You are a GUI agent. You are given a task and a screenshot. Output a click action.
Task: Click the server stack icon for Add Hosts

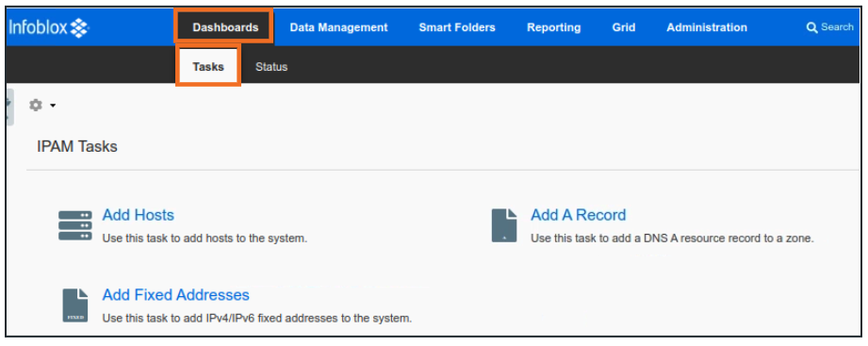coord(75,225)
